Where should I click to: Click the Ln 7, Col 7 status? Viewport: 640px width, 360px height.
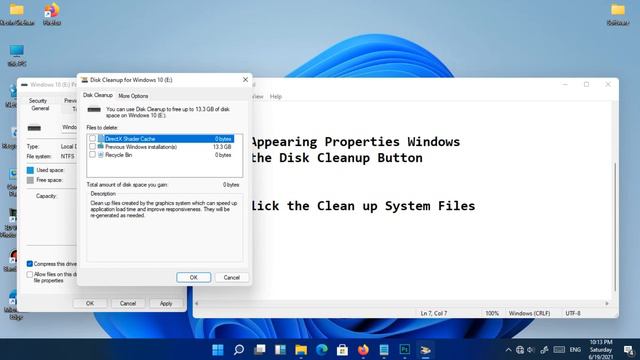click(434, 313)
